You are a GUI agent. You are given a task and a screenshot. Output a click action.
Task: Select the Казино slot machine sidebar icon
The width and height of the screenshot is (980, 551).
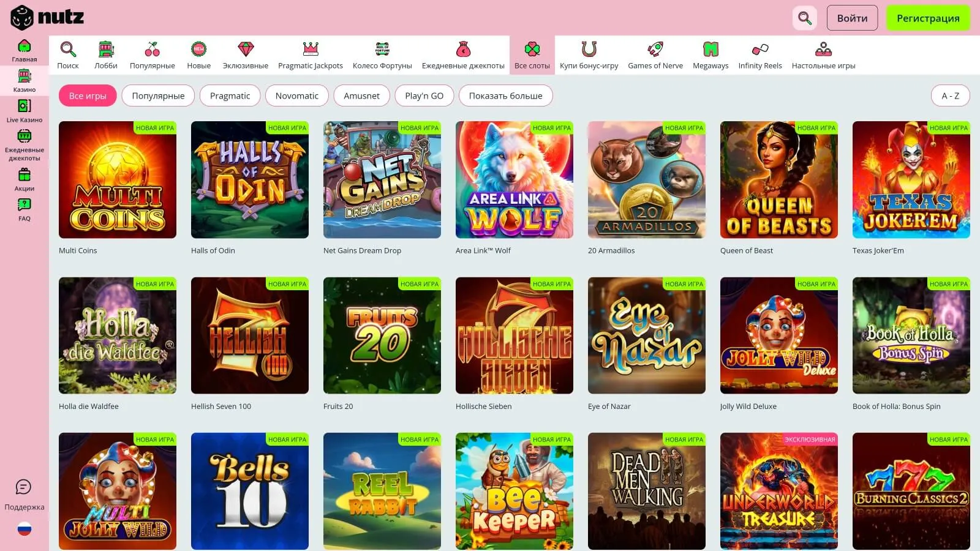(24, 76)
